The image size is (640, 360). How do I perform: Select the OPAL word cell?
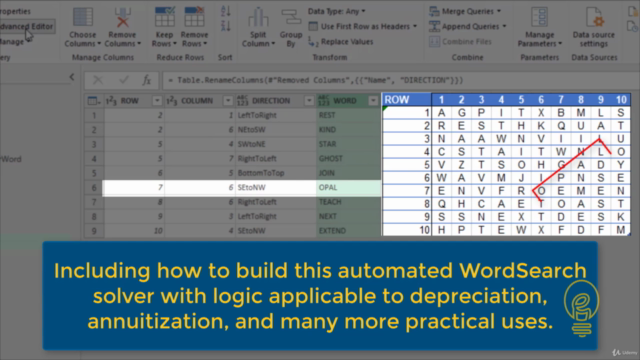[349, 187]
